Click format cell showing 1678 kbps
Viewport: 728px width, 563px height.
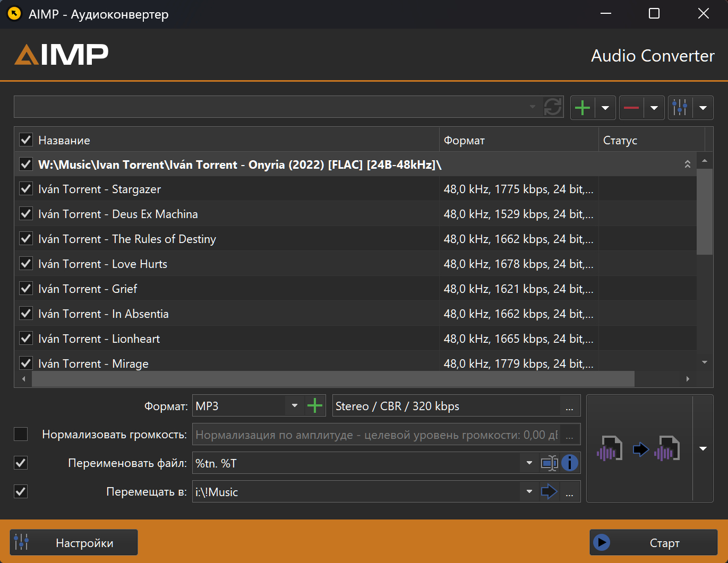pyautogui.click(x=519, y=264)
